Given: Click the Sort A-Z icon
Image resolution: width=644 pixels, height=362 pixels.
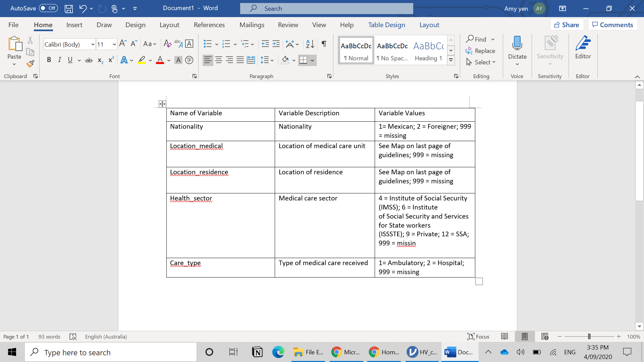Looking at the screenshot, I should coord(310,44).
